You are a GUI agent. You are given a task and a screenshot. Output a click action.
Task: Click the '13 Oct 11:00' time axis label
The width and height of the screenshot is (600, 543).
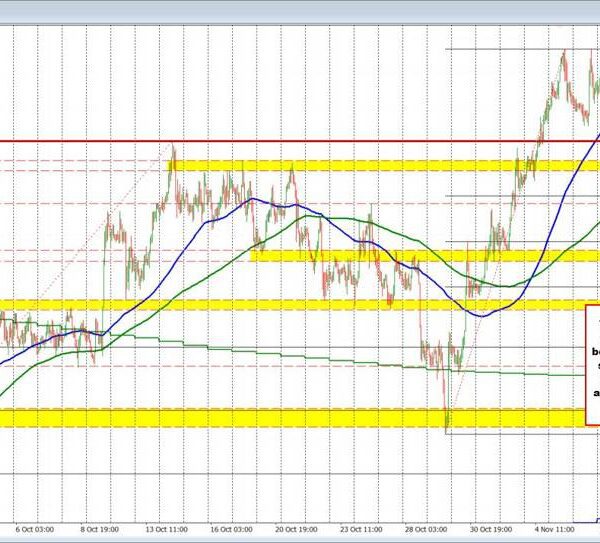click(x=167, y=530)
